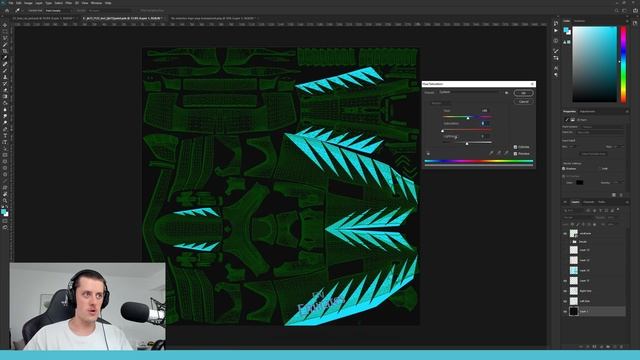The width and height of the screenshot is (640, 360).
Task: Toggle the Preview checkbox
Action: click(515, 153)
